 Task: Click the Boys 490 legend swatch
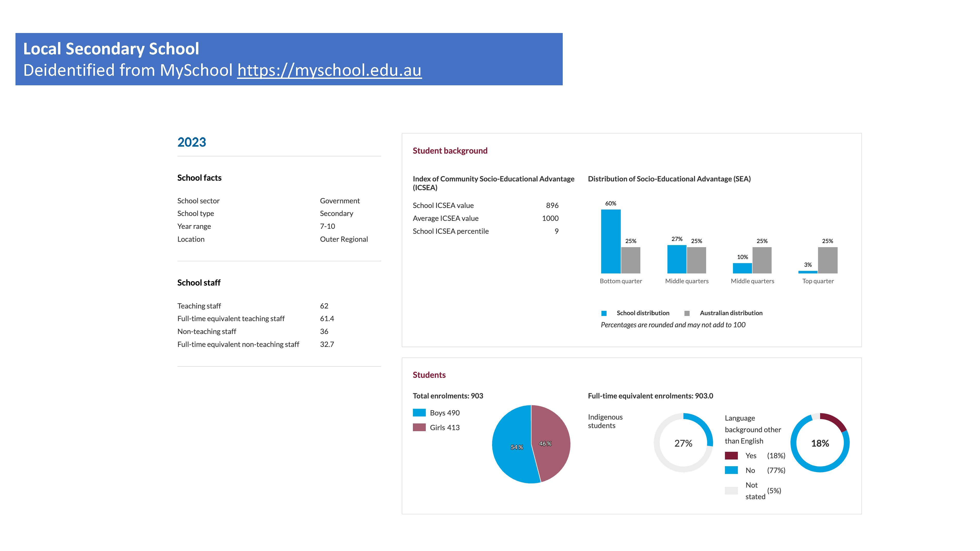click(x=419, y=413)
